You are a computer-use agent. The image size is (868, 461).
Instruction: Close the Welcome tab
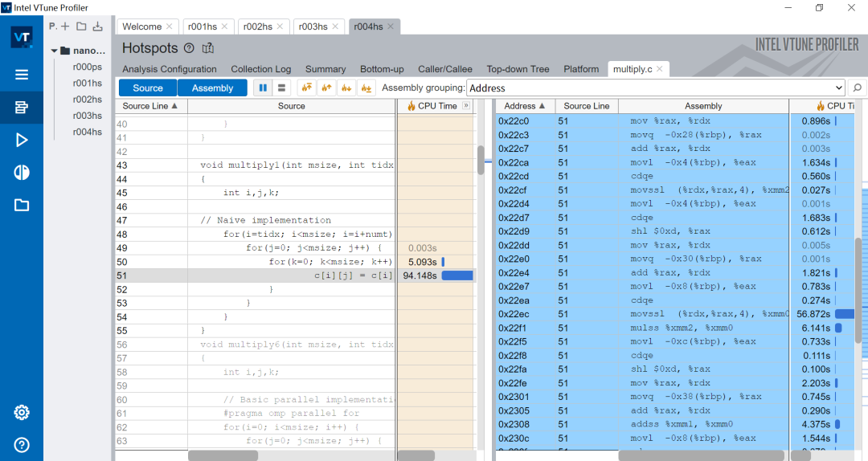(x=170, y=26)
